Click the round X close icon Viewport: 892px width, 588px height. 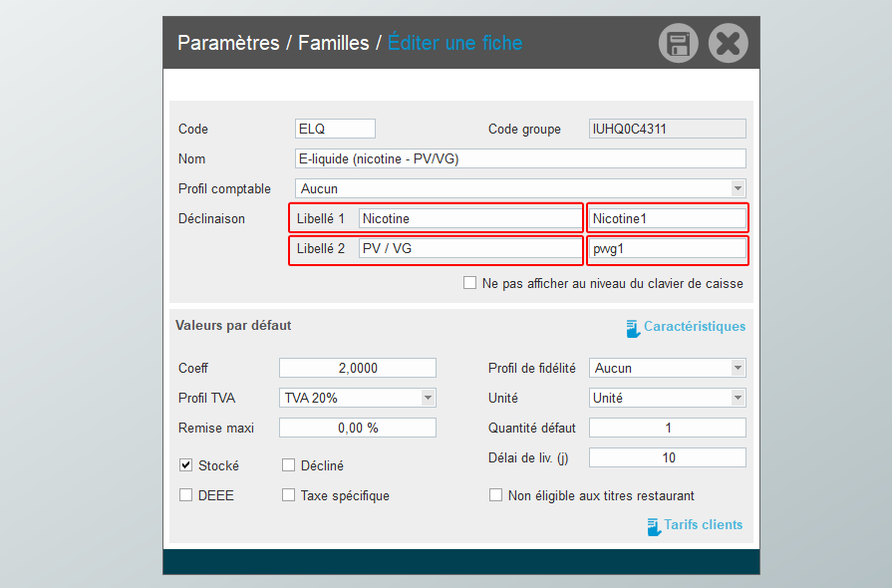coord(728,44)
